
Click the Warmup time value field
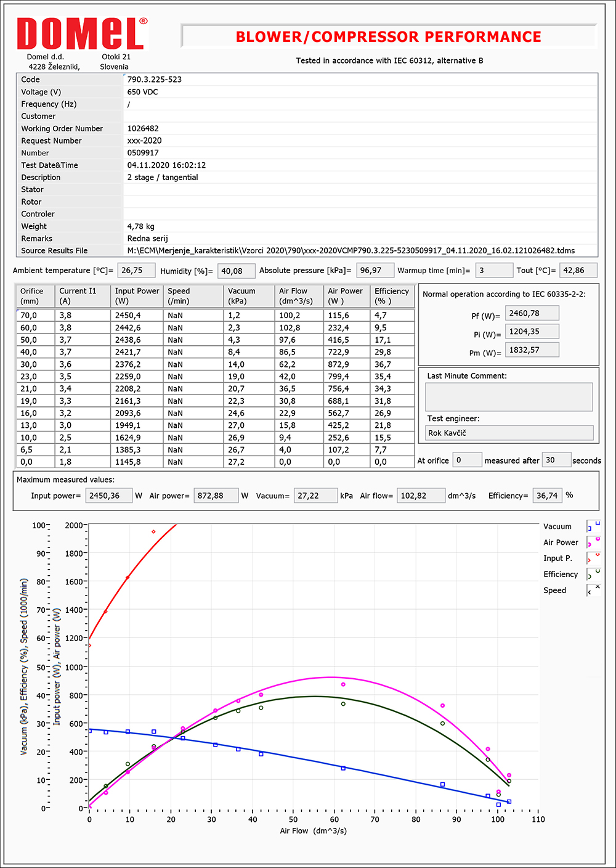[493, 271]
